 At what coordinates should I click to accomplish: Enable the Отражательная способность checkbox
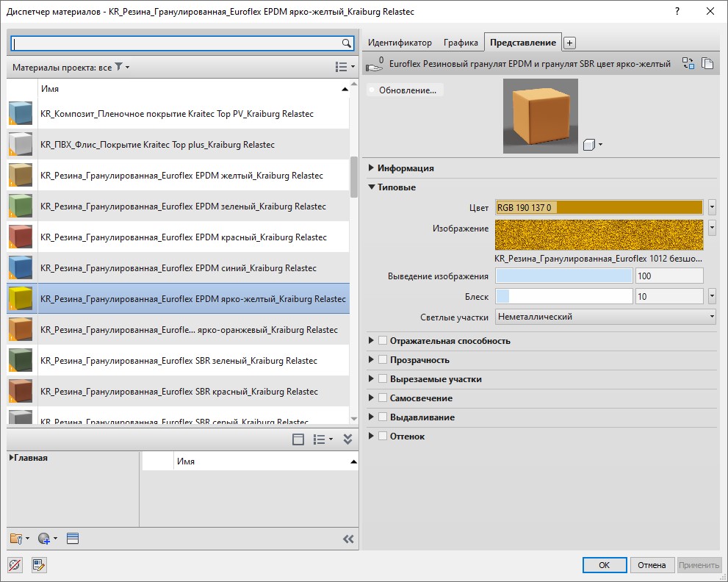[x=383, y=341]
